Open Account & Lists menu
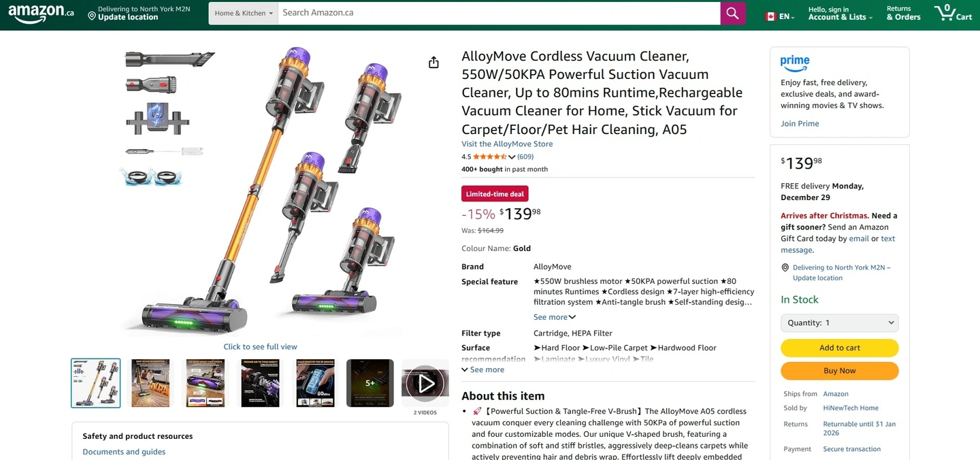980x460 pixels. pyautogui.click(x=840, y=14)
